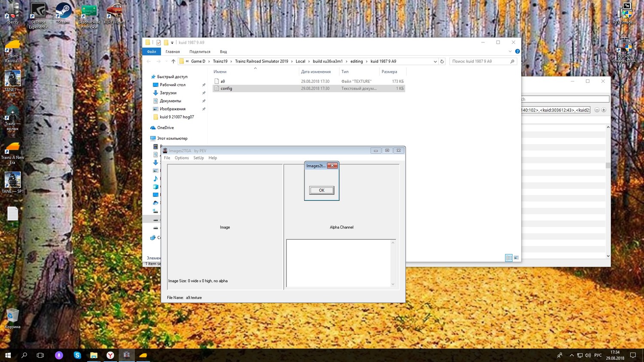The width and height of the screenshot is (644, 362).
Task: Expand the Explorer ribbon chevron
Action: point(510,51)
